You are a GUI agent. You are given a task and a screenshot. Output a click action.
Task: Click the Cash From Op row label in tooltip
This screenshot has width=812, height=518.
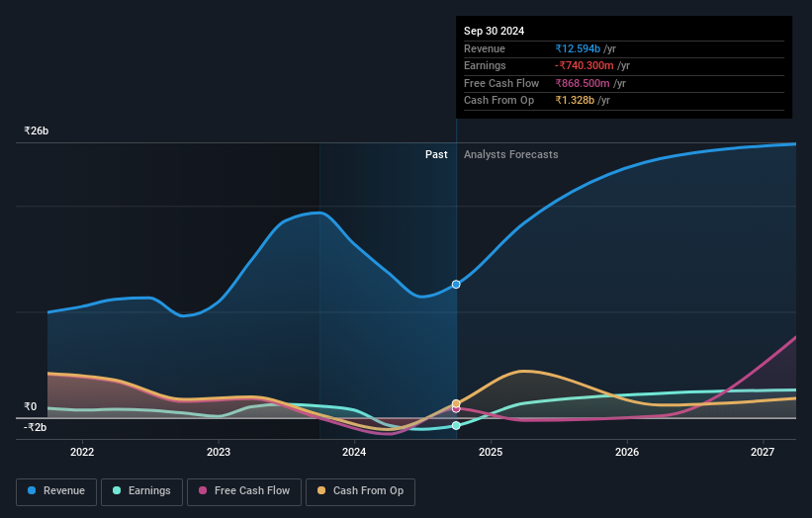498,101
